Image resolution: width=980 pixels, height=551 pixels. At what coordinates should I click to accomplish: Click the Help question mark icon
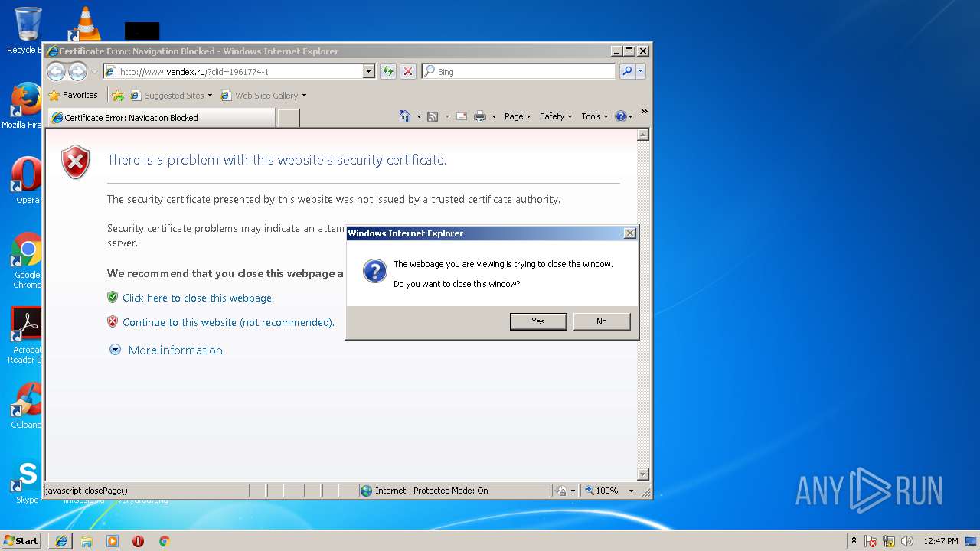(x=621, y=116)
